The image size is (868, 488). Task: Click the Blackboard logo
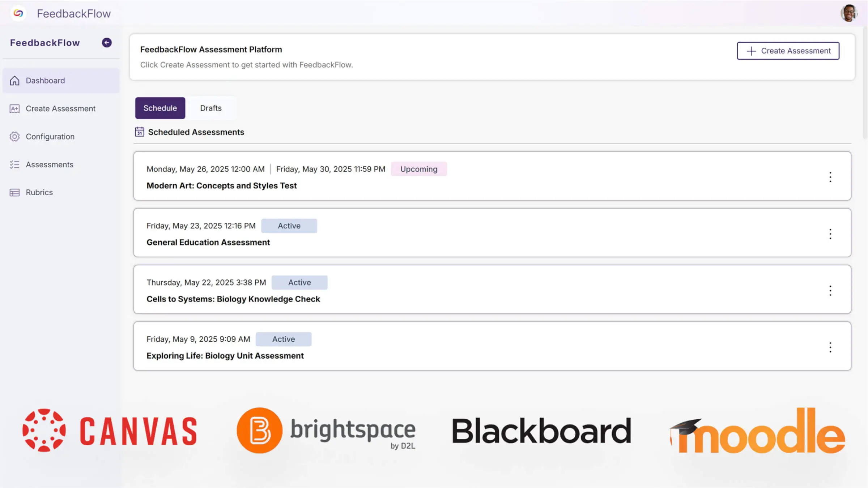click(541, 431)
